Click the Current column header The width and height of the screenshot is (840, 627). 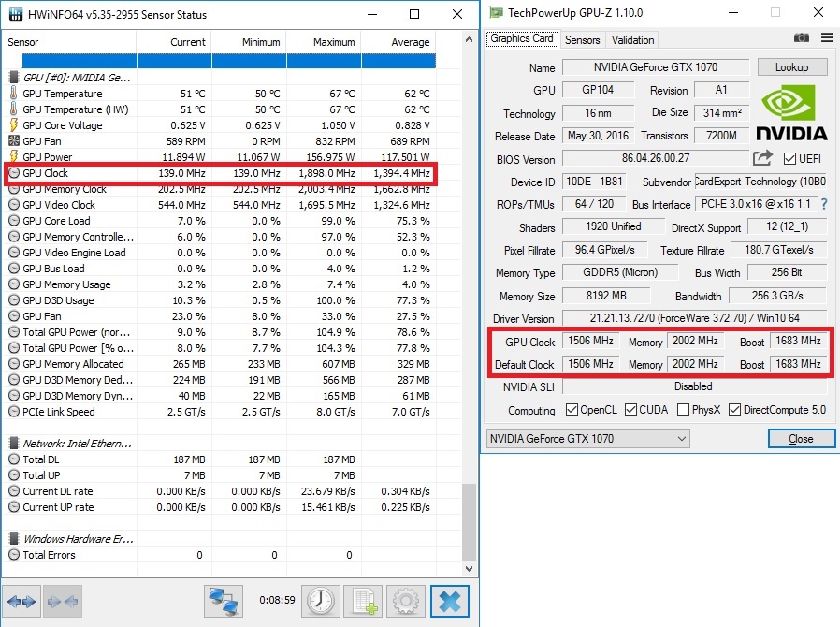(x=174, y=42)
